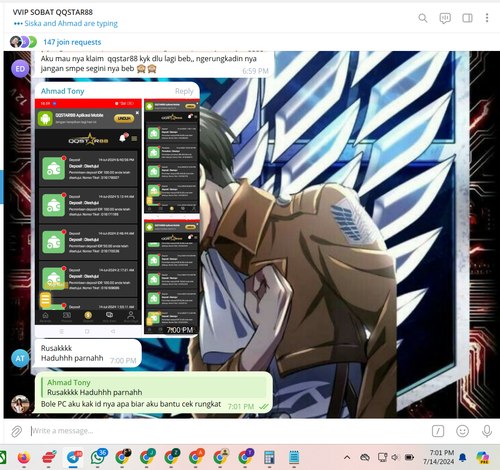Screen dimensions: 500x470
Task: Open the 147 join requests link
Action: click(72, 42)
